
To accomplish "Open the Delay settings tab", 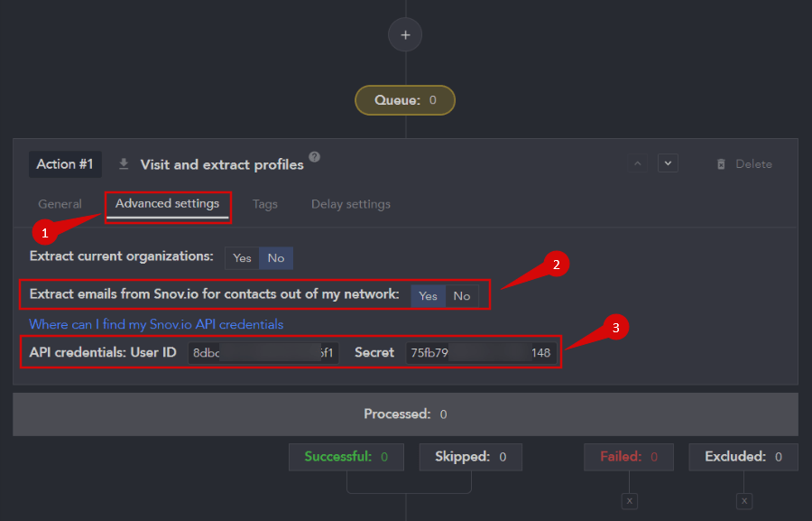I will click(351, 204).
